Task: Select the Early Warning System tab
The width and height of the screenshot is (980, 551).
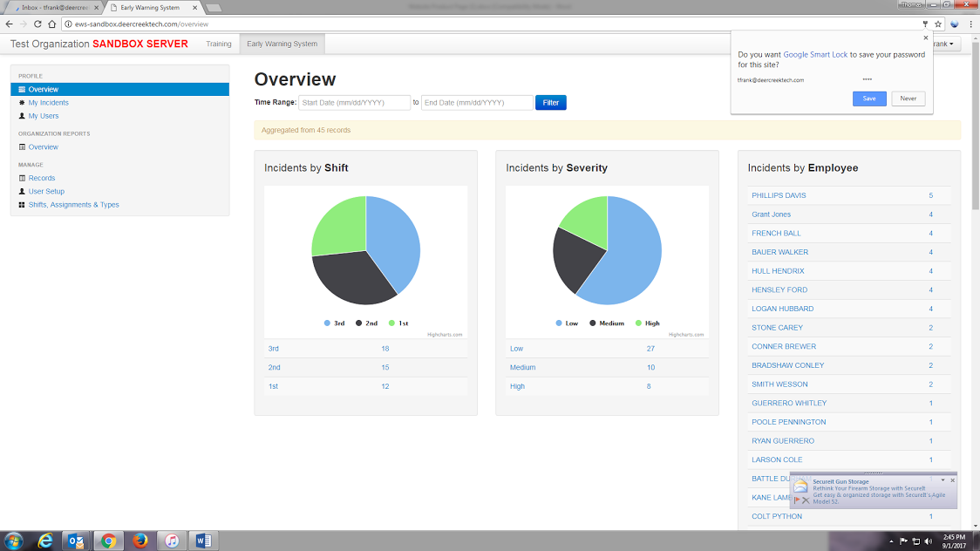Action: click(282, 43)
